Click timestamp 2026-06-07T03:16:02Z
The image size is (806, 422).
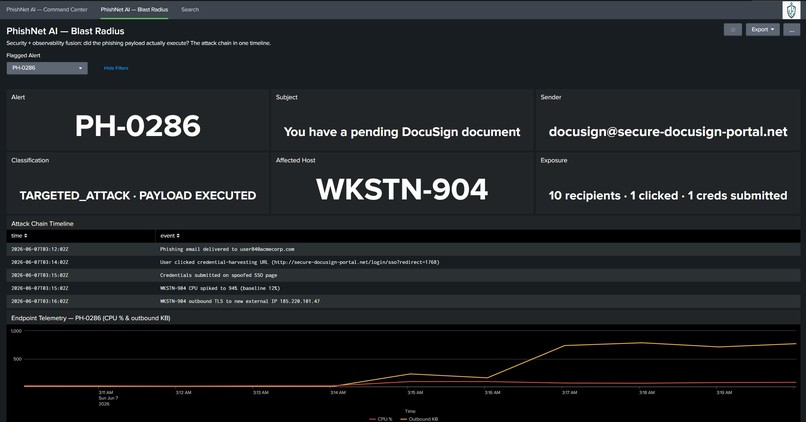[x=40, y=301]
